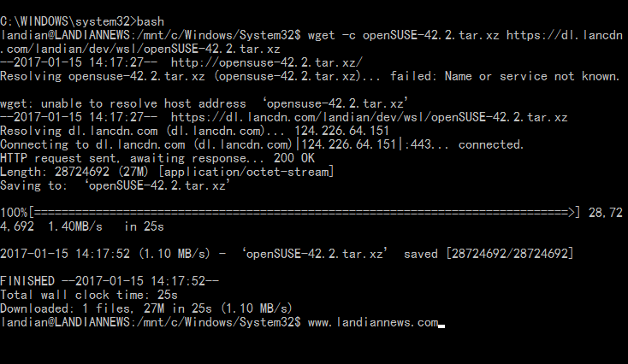Click the word 'connected.' after port 443

[x=491, y=144]
